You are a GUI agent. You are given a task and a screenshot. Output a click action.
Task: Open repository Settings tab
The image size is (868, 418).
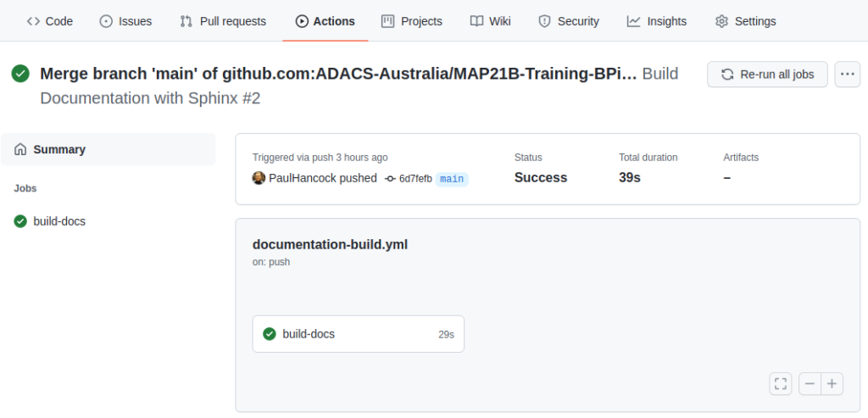(x=746, y=21)
